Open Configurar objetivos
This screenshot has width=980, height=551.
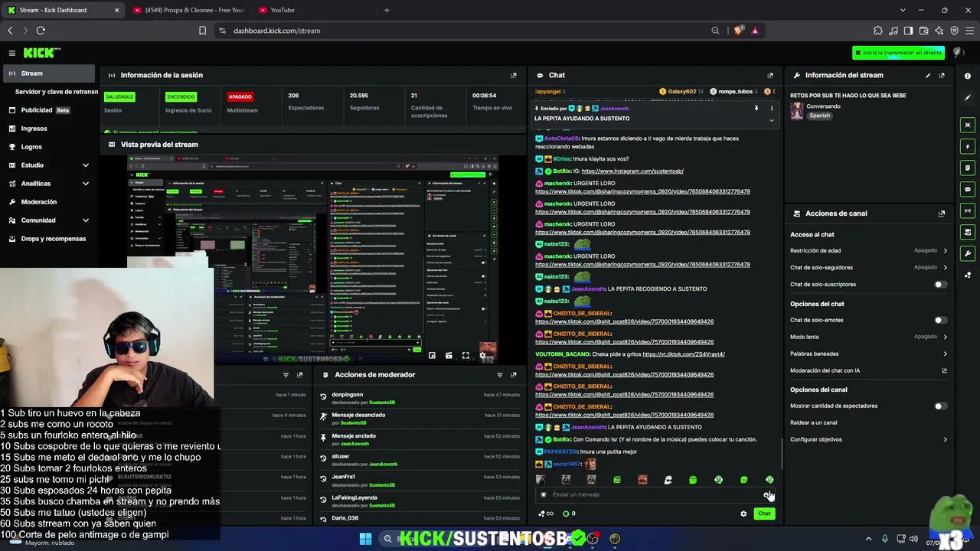(x=869, y=439)
